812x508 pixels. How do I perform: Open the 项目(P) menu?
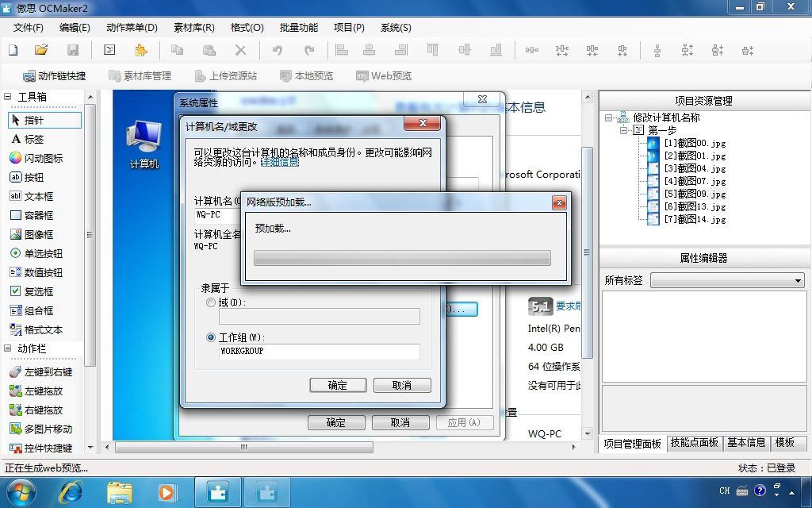tap(349, 28)
